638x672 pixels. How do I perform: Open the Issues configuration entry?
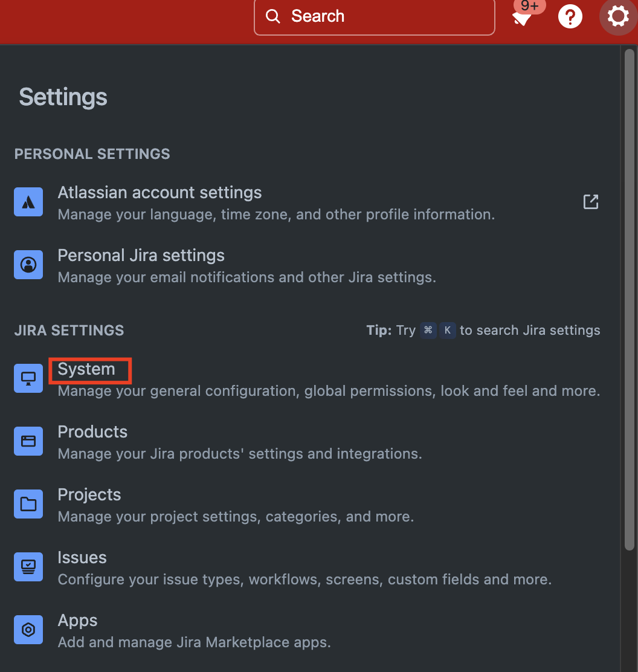tap(82, 557)
